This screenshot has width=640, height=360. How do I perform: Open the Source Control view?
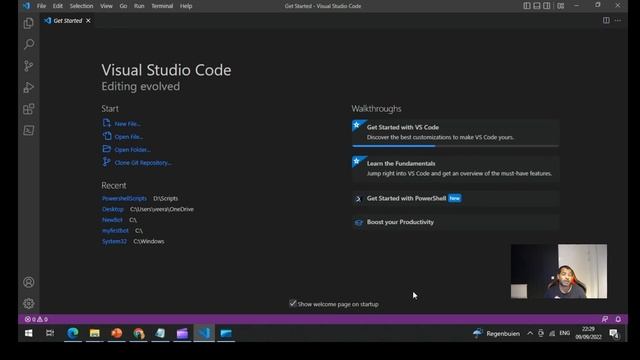(x=29, y=66)
